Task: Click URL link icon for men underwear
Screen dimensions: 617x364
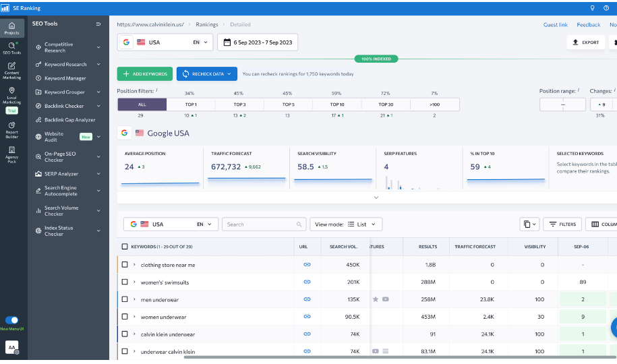Action: 307,299
